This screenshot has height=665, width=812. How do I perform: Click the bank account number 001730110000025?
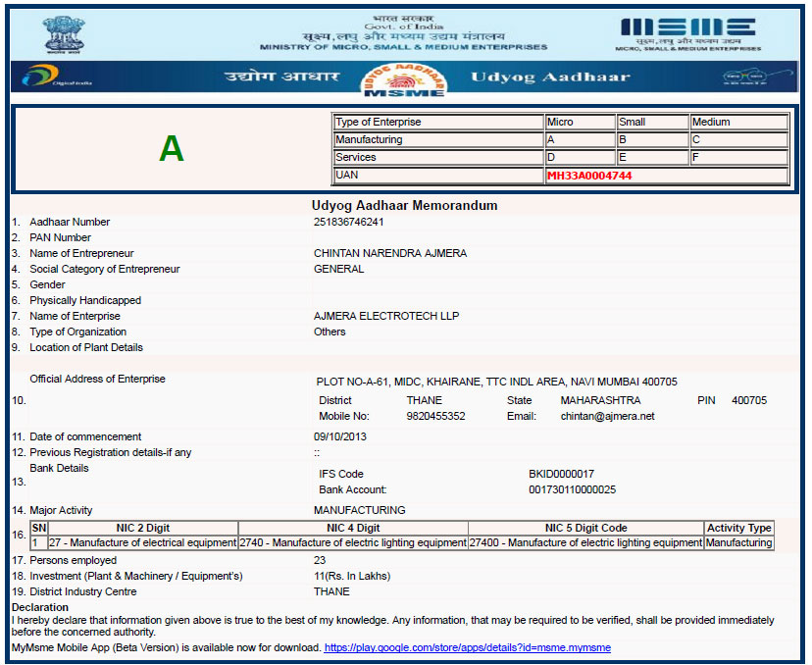(x=573, y=489)
